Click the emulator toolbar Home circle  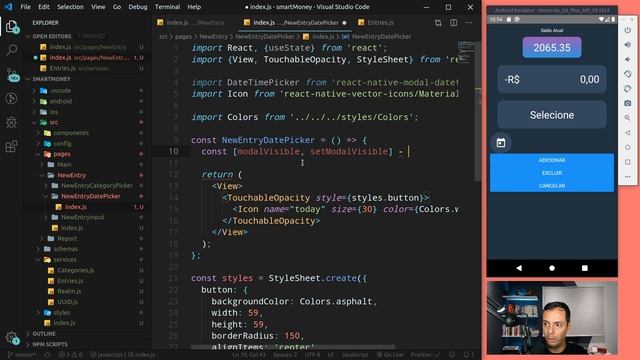point(628,147)
